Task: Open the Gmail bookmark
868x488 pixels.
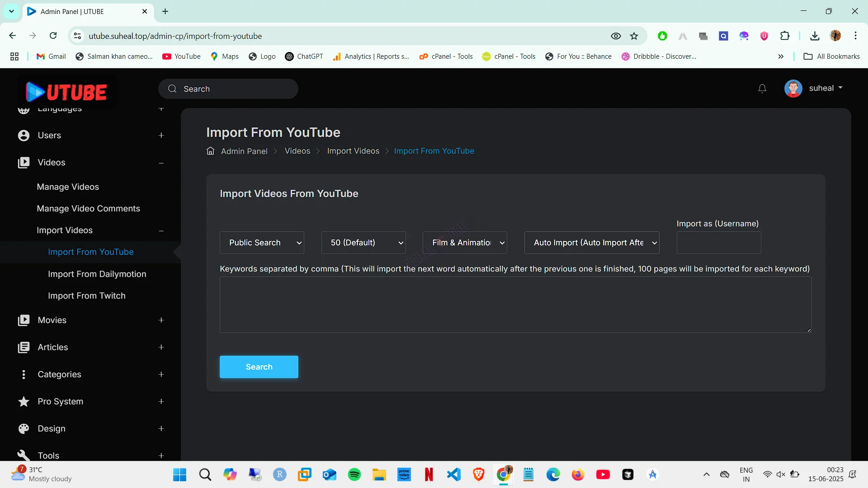Action: coord(51,56)
